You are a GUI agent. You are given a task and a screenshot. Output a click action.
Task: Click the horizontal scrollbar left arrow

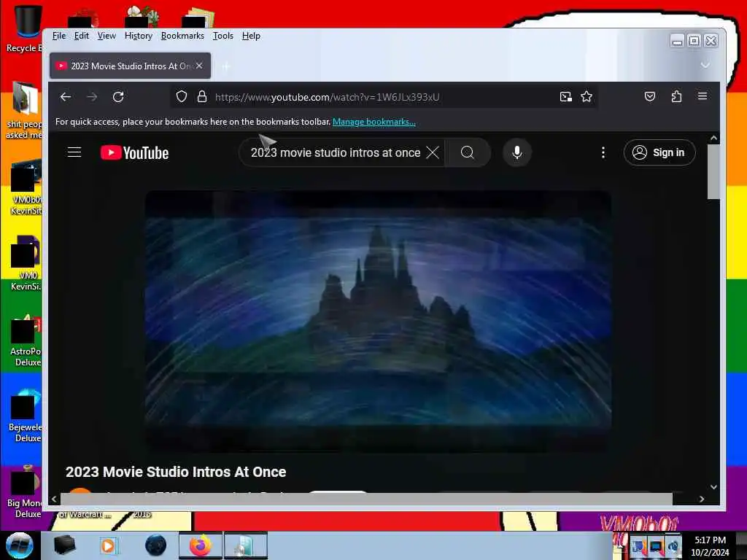tap(54, 499)
